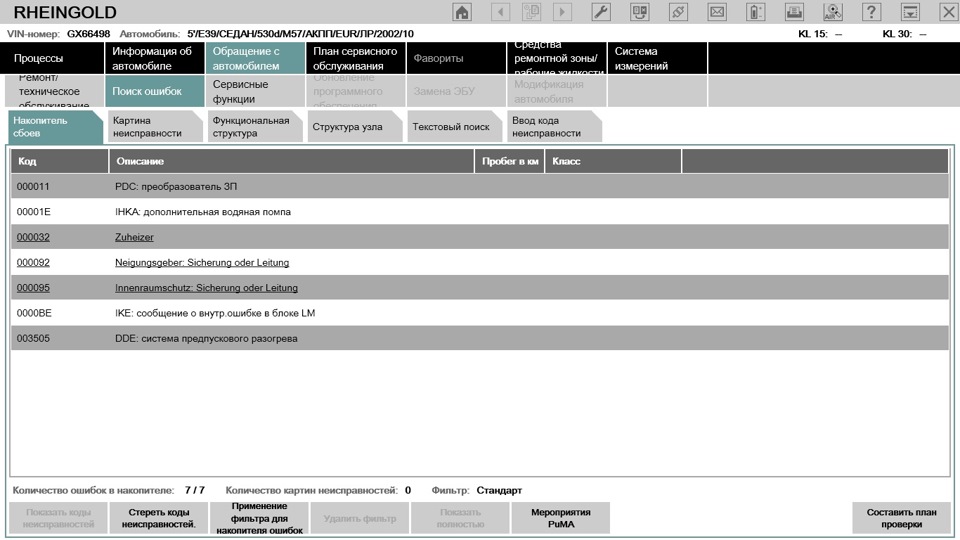Select DDE система предпускового разогрева description
The image size is (960, 540).
click(206, 338)
